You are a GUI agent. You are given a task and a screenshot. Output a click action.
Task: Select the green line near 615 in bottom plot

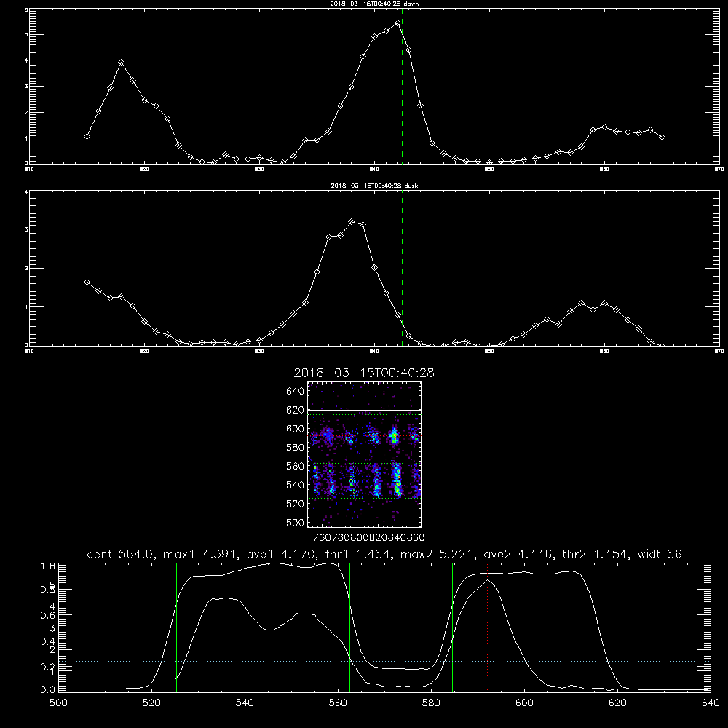[x=593, y=627]
